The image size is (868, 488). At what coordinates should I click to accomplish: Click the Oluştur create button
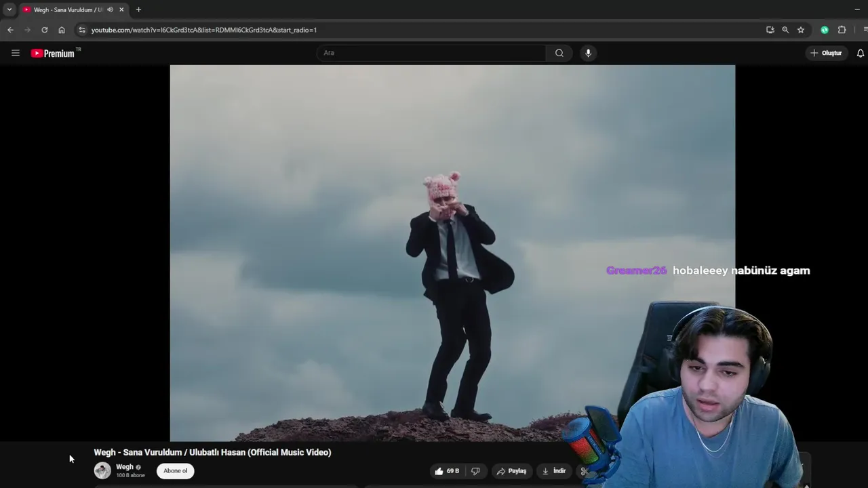[x=826, y=53]
